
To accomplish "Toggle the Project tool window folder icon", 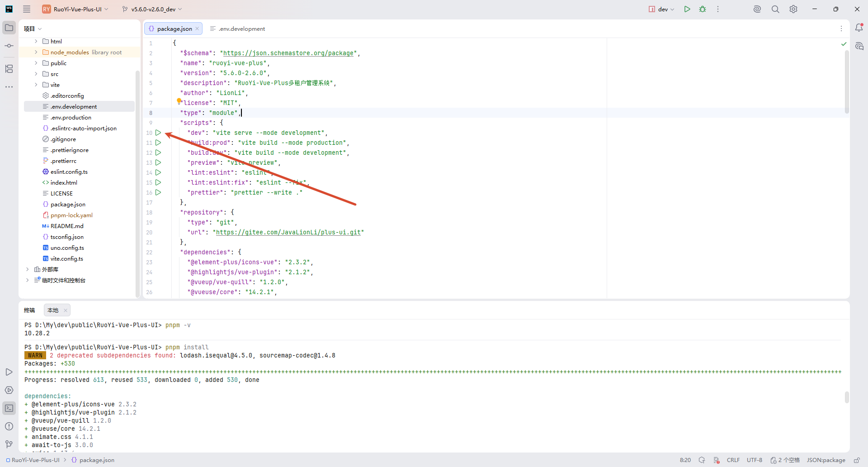I will point(9,28).
